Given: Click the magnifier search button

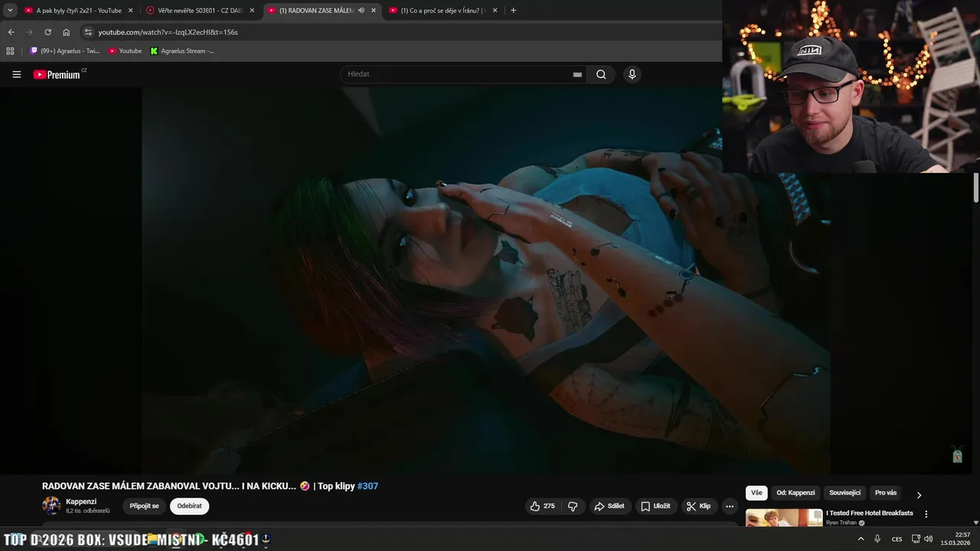Looking at the screenshot, I should [x=601, y=74].
